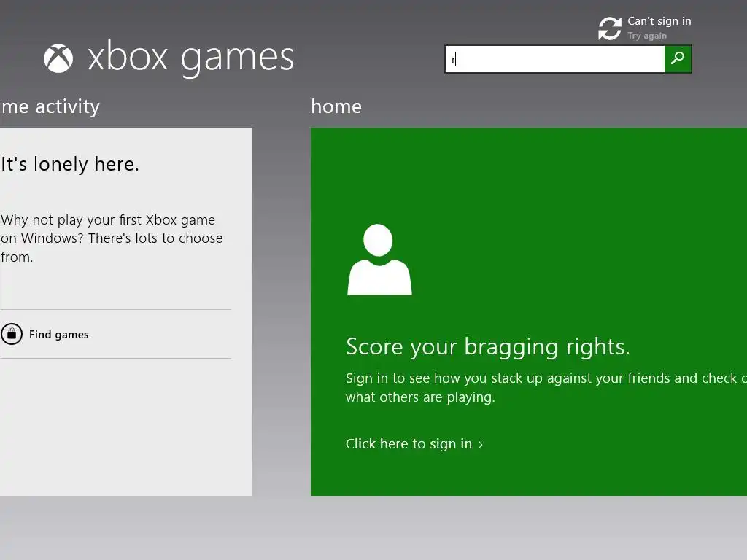Click the "Can't sign in" status text
747x560 pixels.
pos(659,21)
